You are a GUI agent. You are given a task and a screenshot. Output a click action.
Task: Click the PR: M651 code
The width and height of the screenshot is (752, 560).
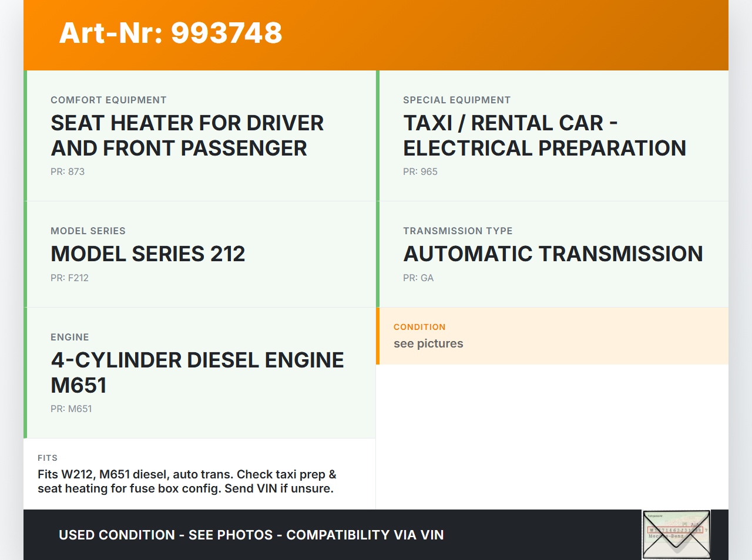[x=71, y=409]
